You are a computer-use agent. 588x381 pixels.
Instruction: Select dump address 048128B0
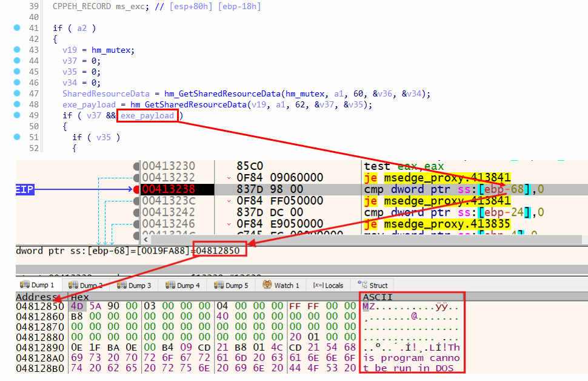point(40,368)
